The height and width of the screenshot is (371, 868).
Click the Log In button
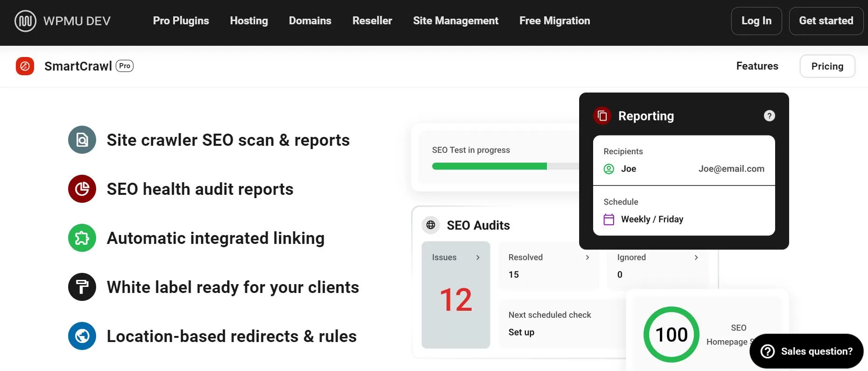click(756, 21)
